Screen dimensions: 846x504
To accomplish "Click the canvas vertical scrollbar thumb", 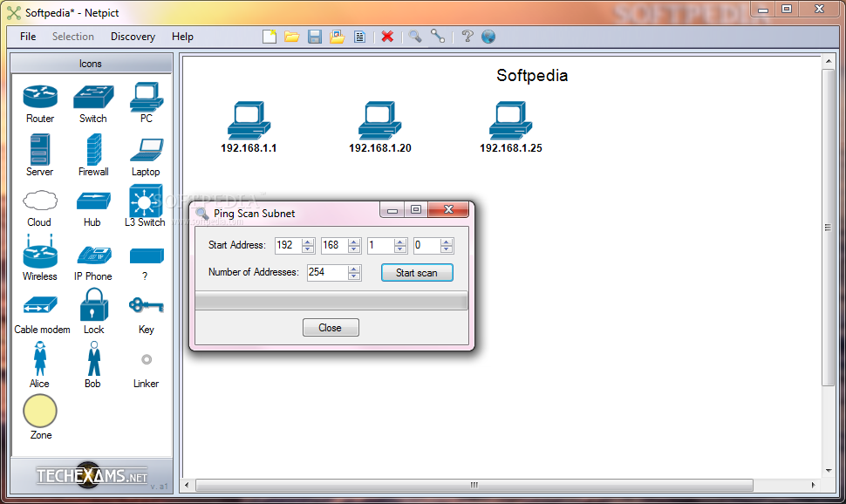I will point(829,228).
